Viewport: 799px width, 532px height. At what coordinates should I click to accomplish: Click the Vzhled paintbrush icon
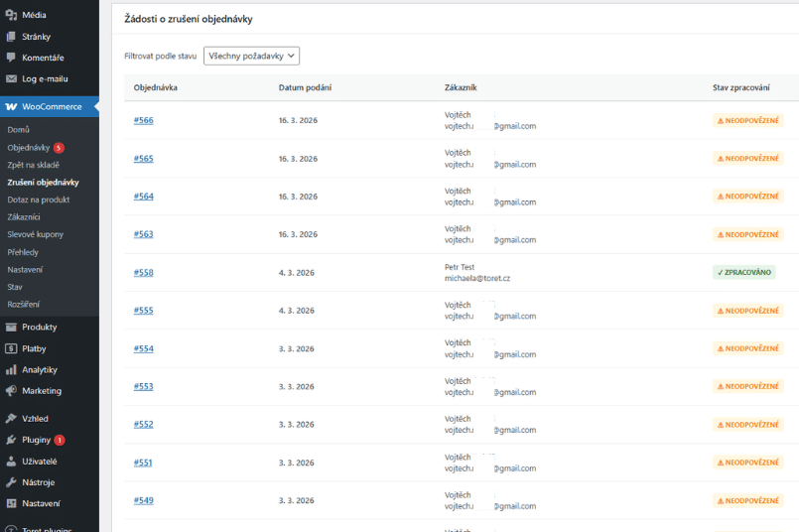[x=11, y=419]
